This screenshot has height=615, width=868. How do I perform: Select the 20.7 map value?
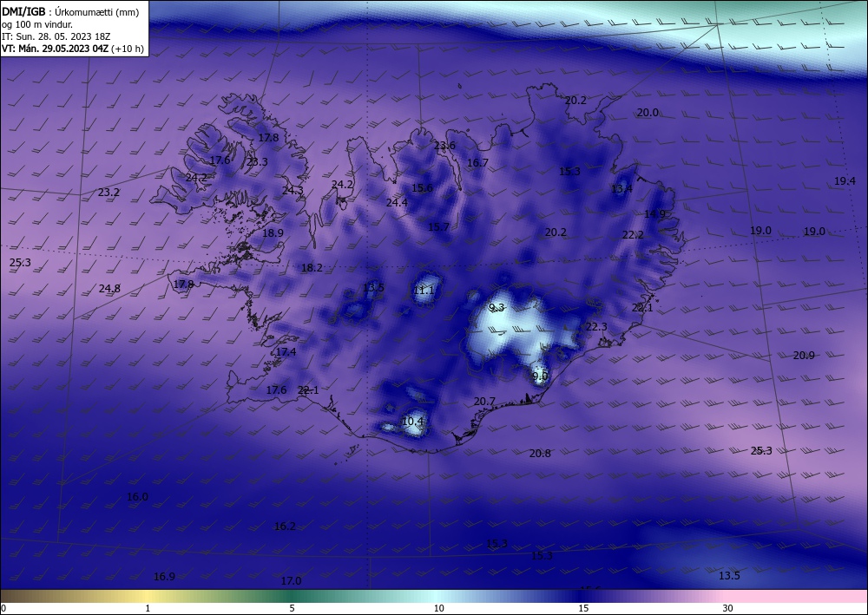[x=484, y=401]
